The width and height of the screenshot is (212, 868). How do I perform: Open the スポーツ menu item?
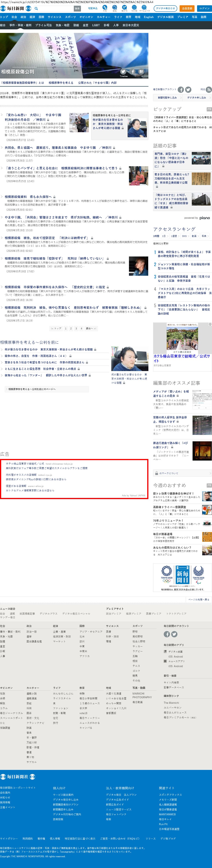pos(70,17)
